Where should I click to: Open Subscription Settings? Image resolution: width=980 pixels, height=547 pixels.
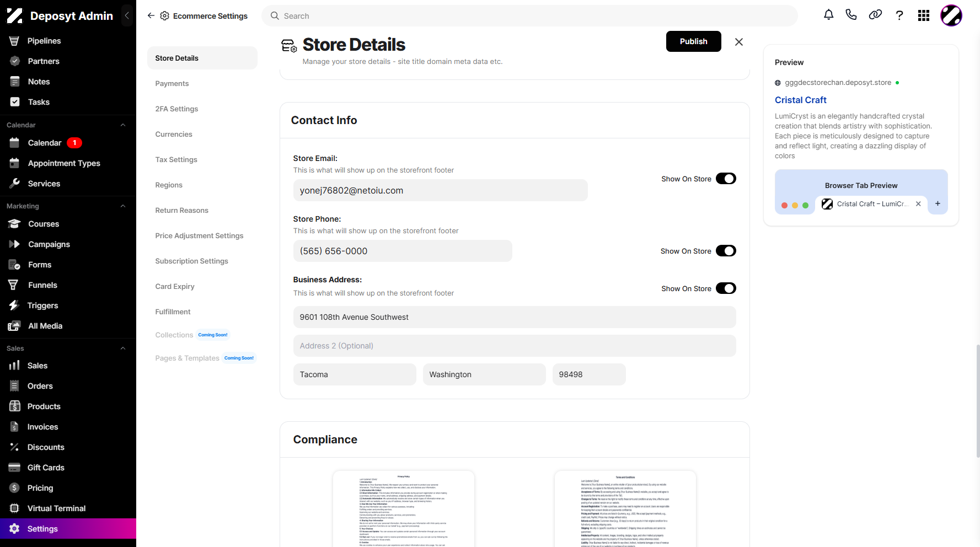(x=191, y=261)
